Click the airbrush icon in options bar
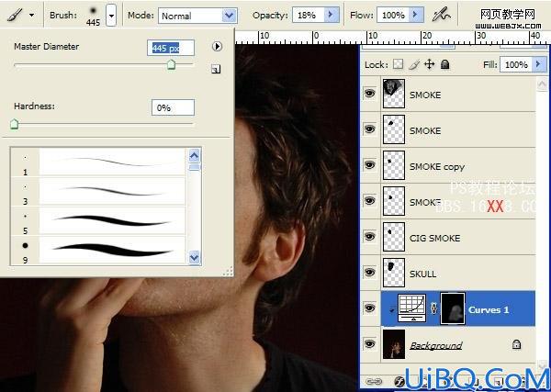551x392 pixels. click(x=441, y=15)
